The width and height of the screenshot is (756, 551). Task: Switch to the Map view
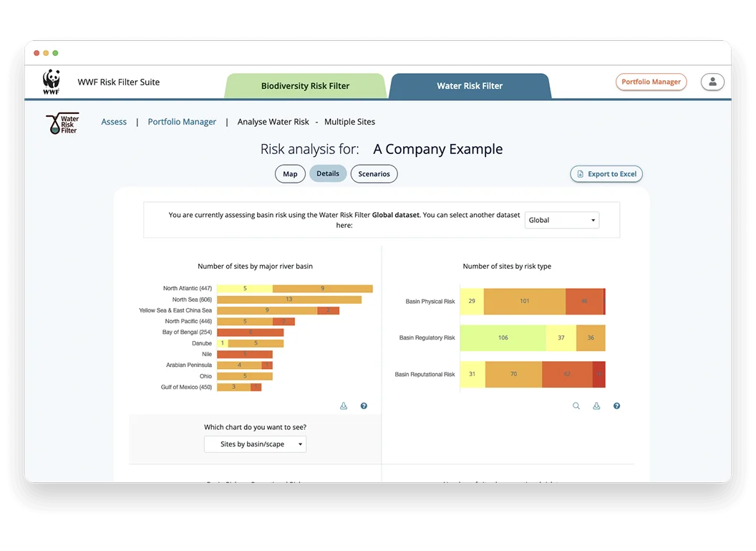coord(290,174)
